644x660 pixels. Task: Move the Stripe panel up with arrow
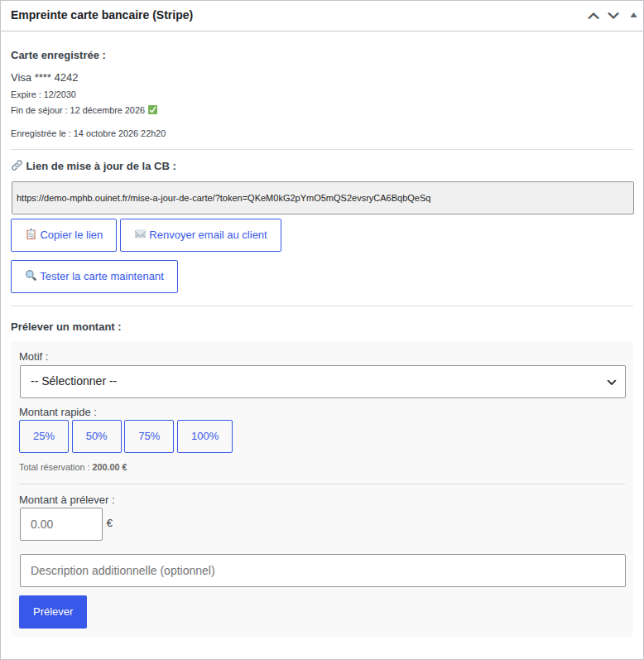[x=594, y=16]
